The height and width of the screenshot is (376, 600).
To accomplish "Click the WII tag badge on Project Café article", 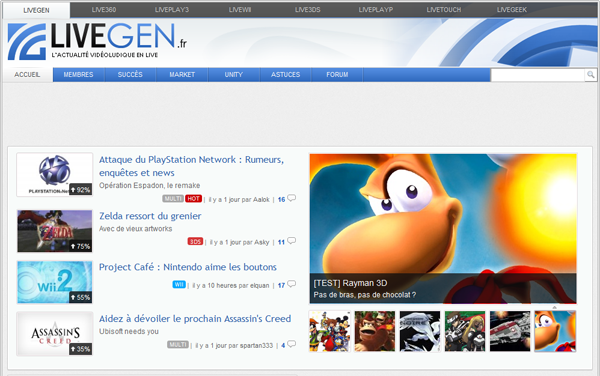I will point(179,285).
